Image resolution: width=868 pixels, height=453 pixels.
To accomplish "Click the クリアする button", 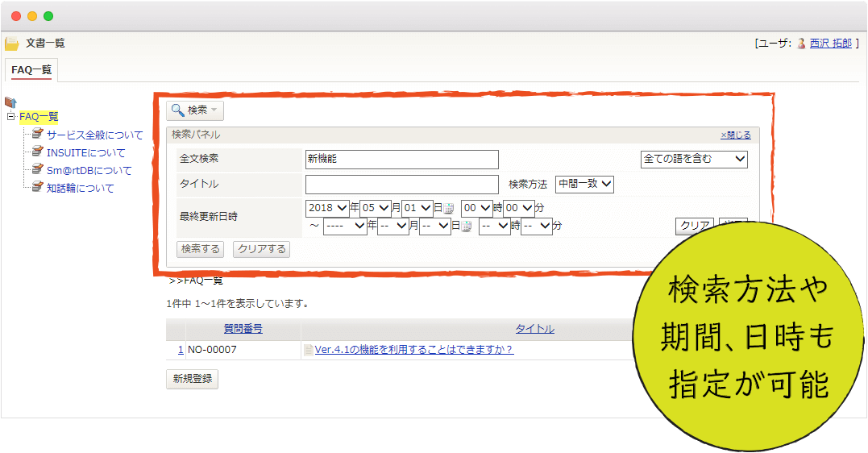I will (261, 249).
